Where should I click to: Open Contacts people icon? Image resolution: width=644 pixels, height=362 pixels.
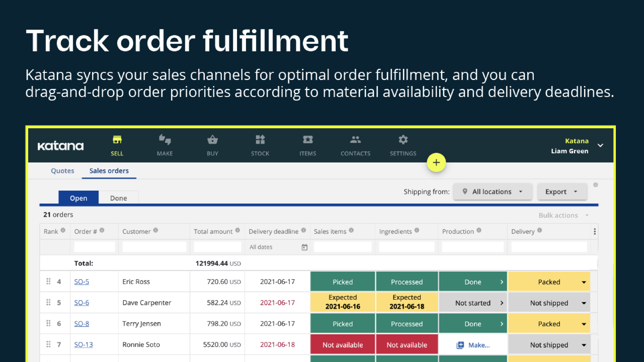[x=355, y=140]
